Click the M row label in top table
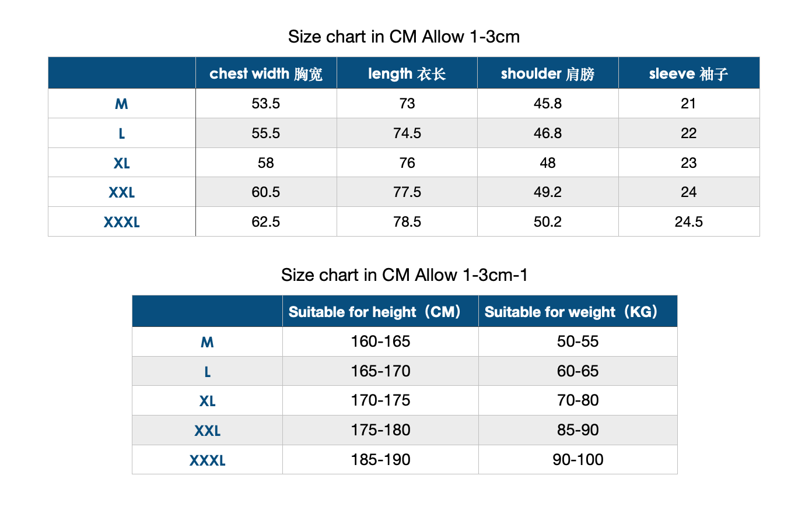This screenshot has width=812, height=514. [x=122, y=104]
